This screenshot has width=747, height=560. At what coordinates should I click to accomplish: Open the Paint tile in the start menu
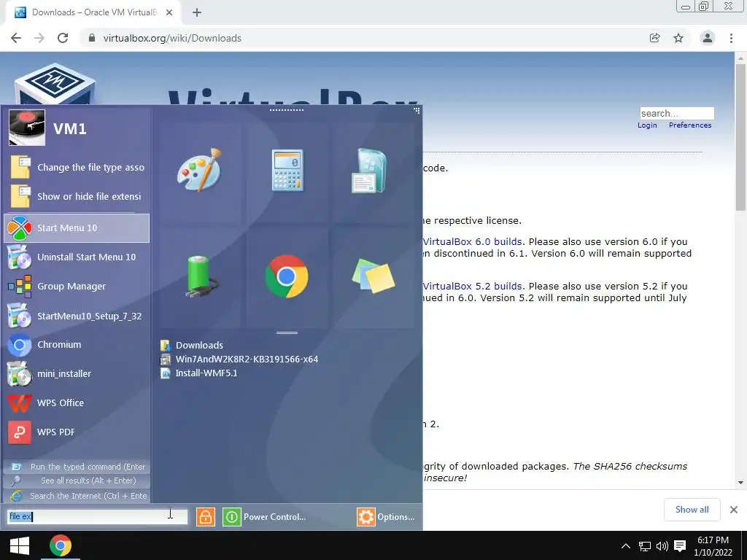point(200,171)
